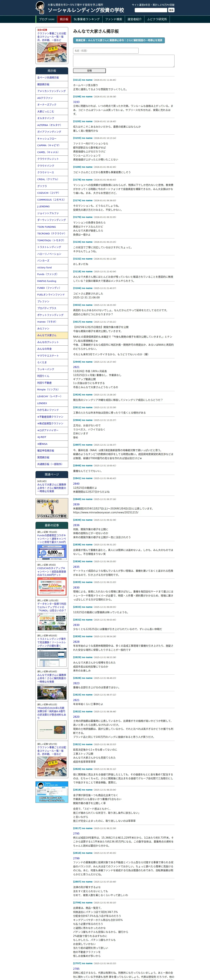Open TSON FUNDING board link

52,227
